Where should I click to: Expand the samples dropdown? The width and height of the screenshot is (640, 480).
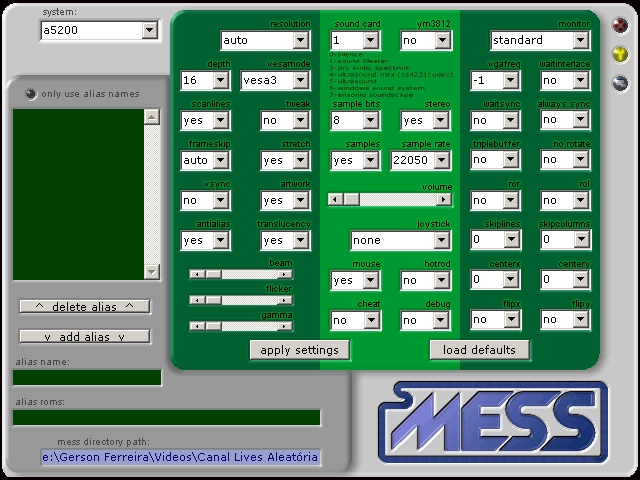[x=371, y=160]
